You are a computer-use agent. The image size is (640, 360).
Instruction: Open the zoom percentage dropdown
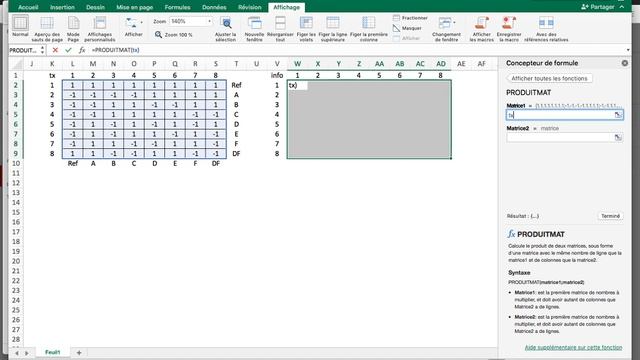tap(209, 21)
